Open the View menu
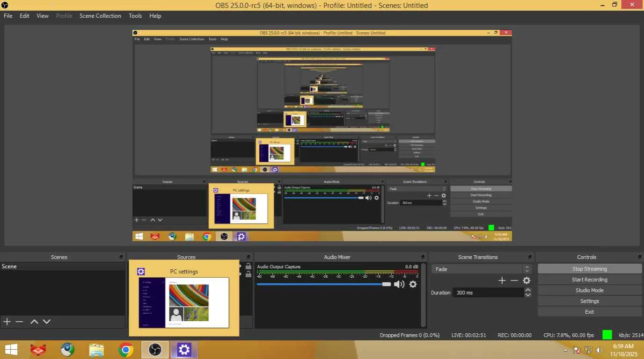644x359 pixels. (43, 15)
